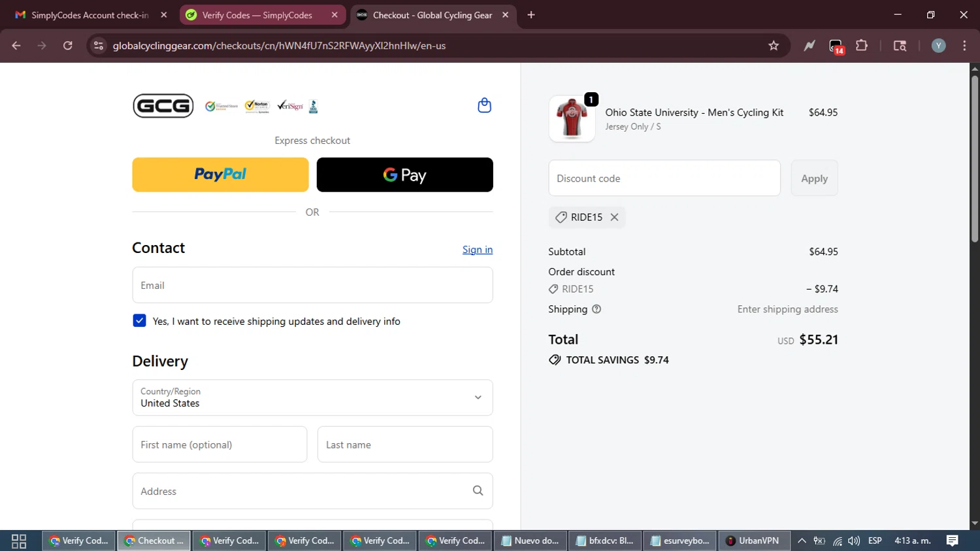
Task: Click the address search magnifier icon
Action: [478, 491]
